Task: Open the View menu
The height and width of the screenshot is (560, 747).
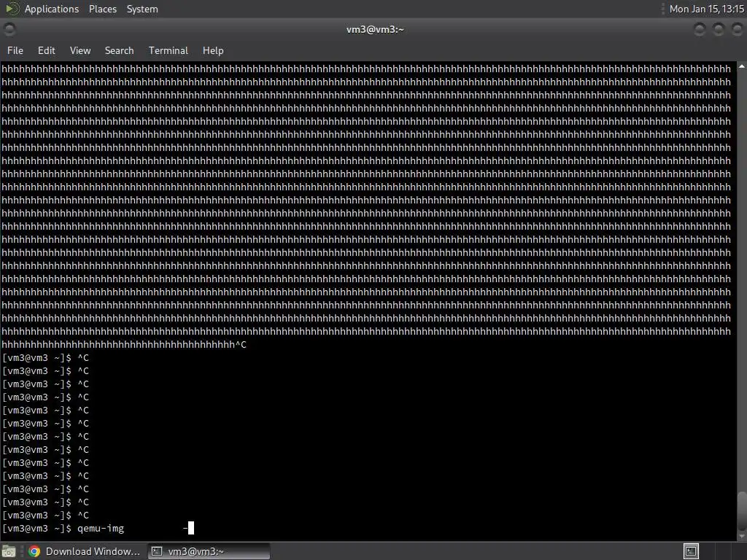Action: point(80,50)
